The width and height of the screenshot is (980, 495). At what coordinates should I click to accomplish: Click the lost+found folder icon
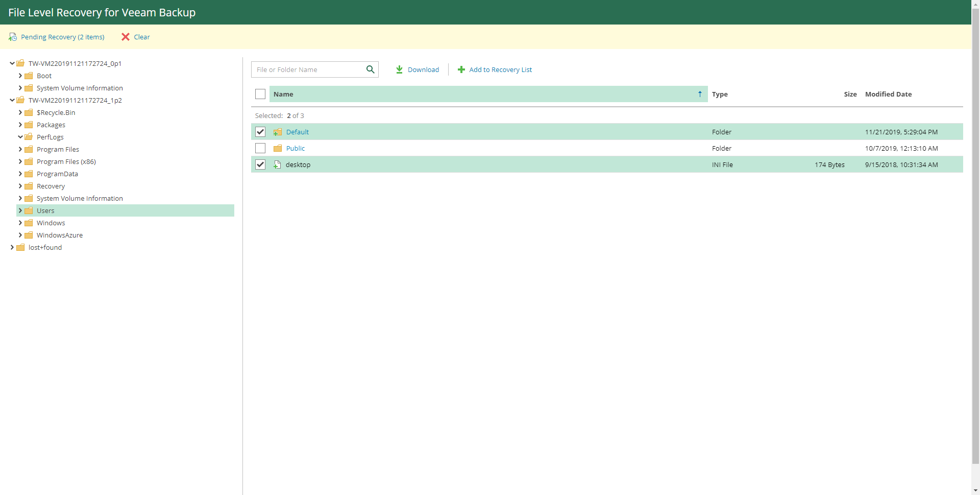[x=20, y=247]
